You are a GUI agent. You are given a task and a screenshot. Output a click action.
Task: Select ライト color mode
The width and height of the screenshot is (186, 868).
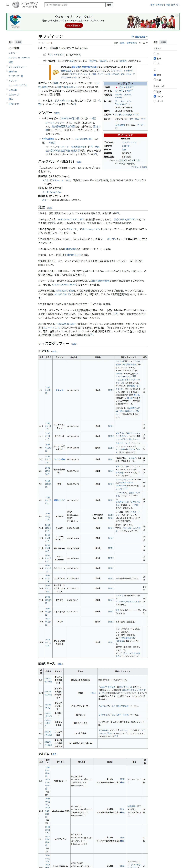point(155,96)
